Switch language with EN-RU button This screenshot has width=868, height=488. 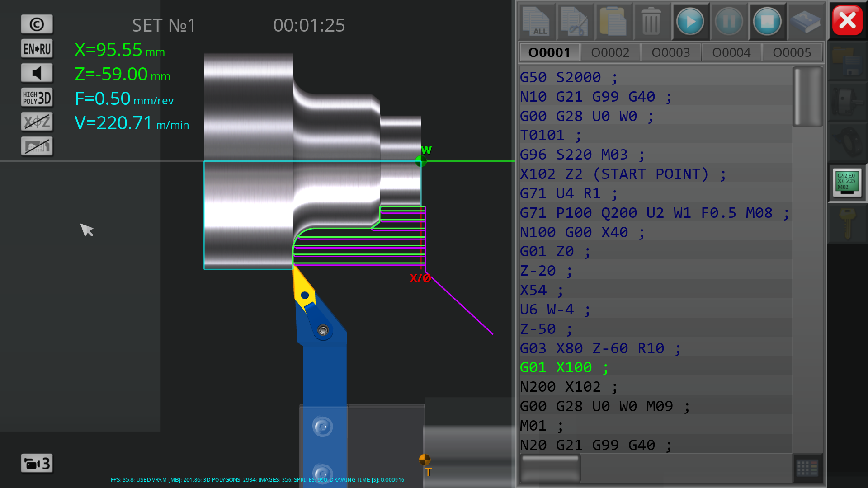click(x=37, y=49)
